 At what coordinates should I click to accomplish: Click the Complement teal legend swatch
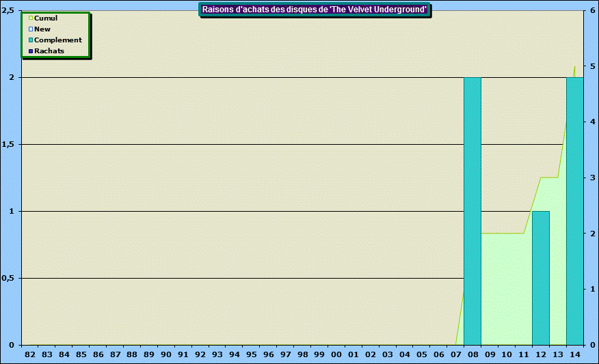point(31,40)
